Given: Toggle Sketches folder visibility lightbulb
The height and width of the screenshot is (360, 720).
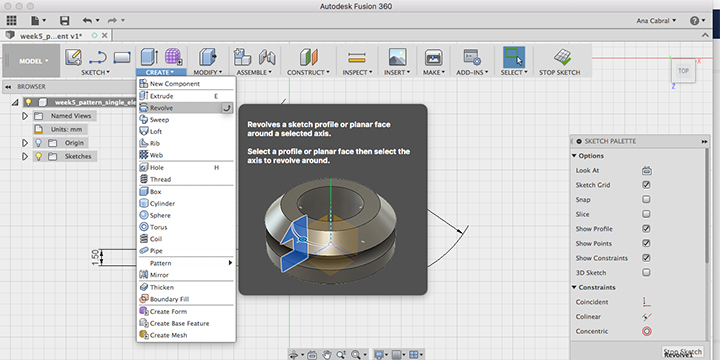Looking at the screenshot, I should pyautogui.click(x=39, y=157).
